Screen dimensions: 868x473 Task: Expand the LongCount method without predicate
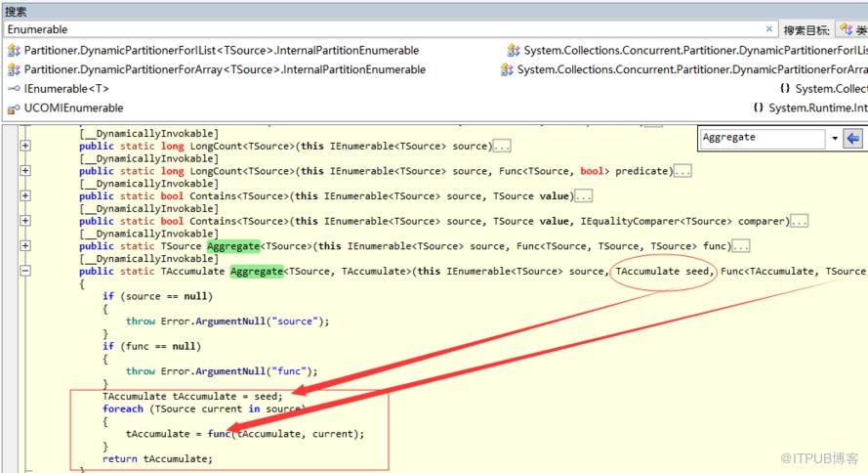(x=25, y=146)
